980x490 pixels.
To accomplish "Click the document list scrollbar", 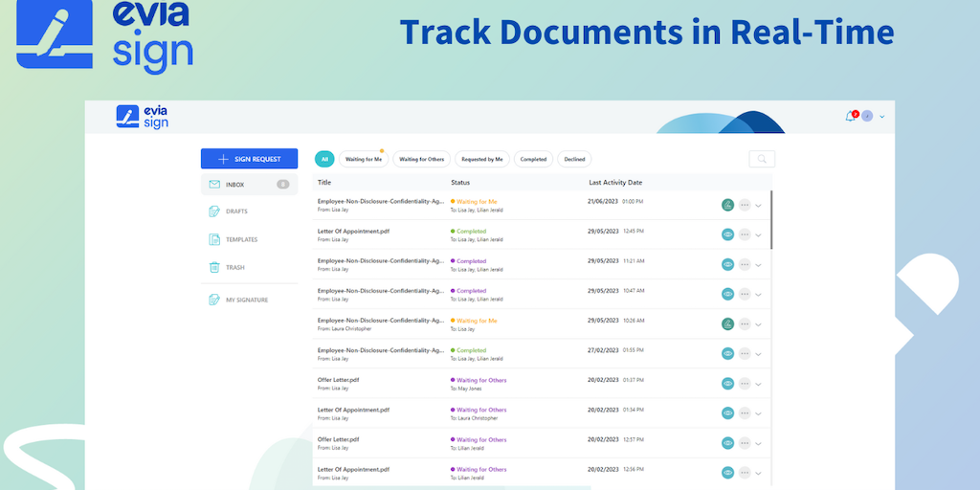I will [771, 220].
